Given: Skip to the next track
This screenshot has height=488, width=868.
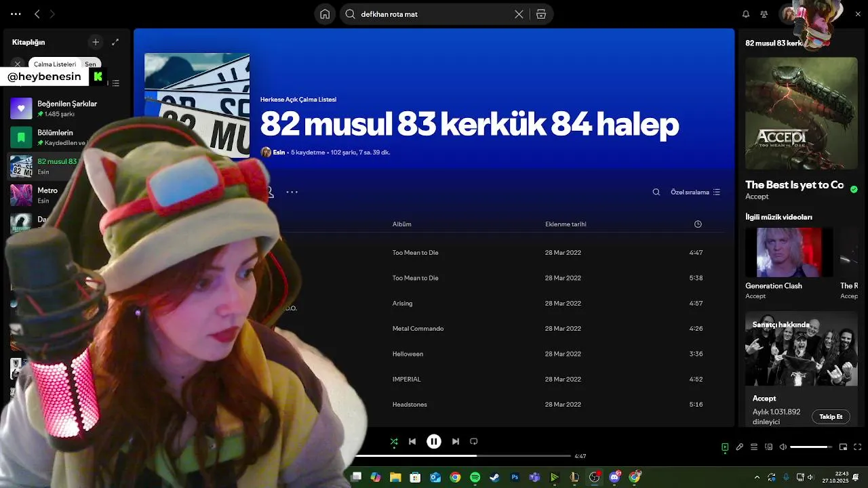Looking at the screenshot, I should 456,441.
